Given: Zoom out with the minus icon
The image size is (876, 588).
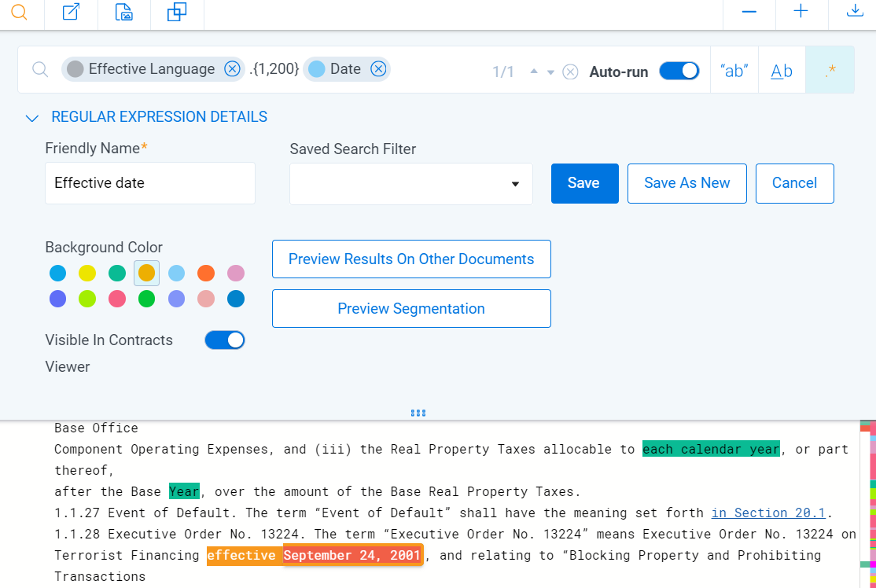Looking at the screenshot, I should point(749,12).
